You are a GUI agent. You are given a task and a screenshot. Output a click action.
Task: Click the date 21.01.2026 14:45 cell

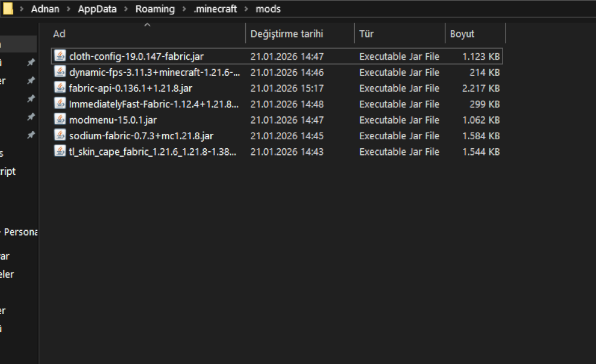click(287, 136)
